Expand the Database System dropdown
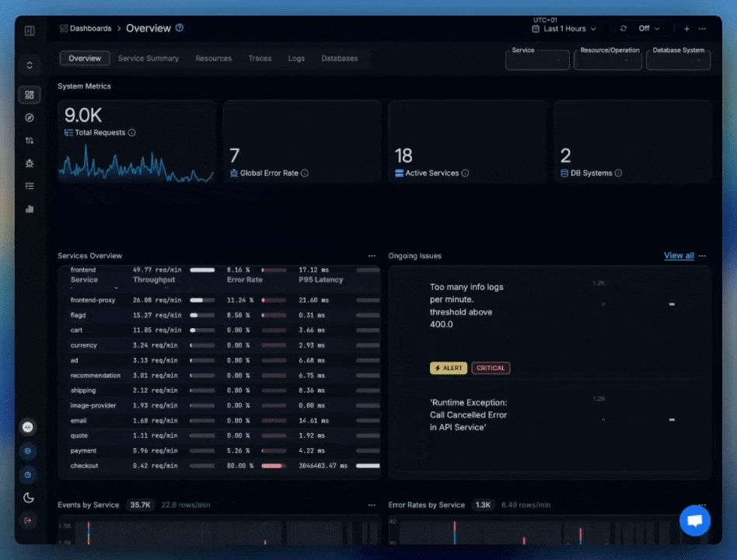737x560 pixels. point(678,60)
